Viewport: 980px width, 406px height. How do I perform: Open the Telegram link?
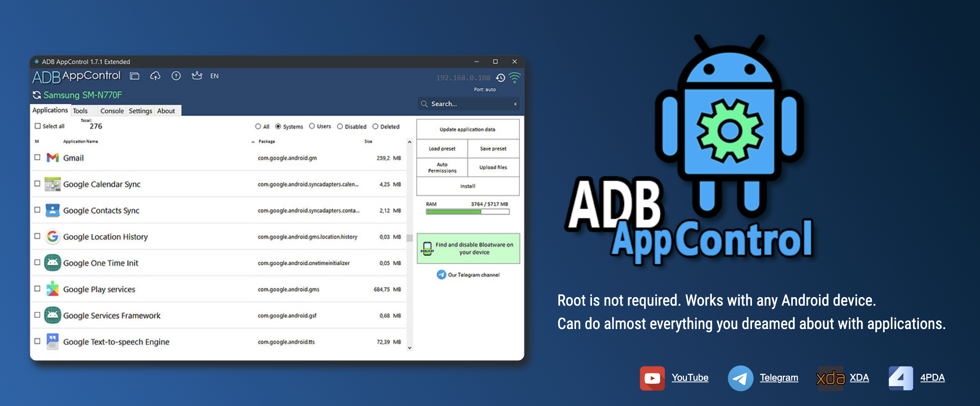click(x=779, y=378)
